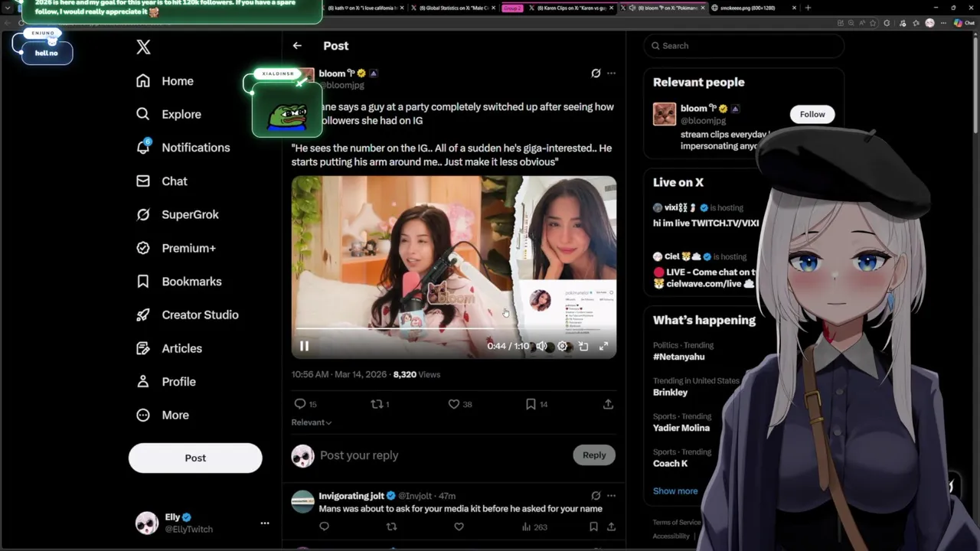The image size is (980, 551).
Task: Open Explore in the sidebar
Action: (x=168, y=114)
